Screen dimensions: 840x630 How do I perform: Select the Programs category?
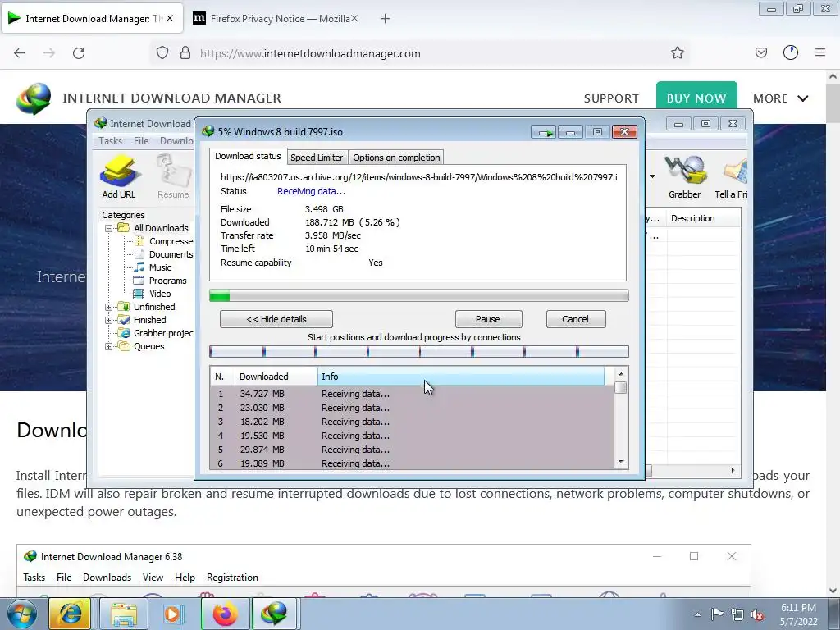pos(160,281)
